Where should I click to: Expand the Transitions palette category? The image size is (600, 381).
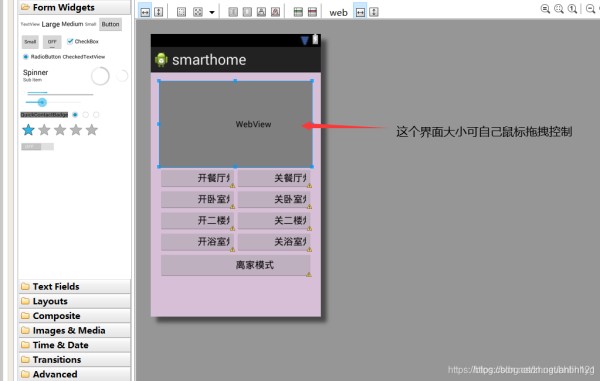[x=75, y=359]
